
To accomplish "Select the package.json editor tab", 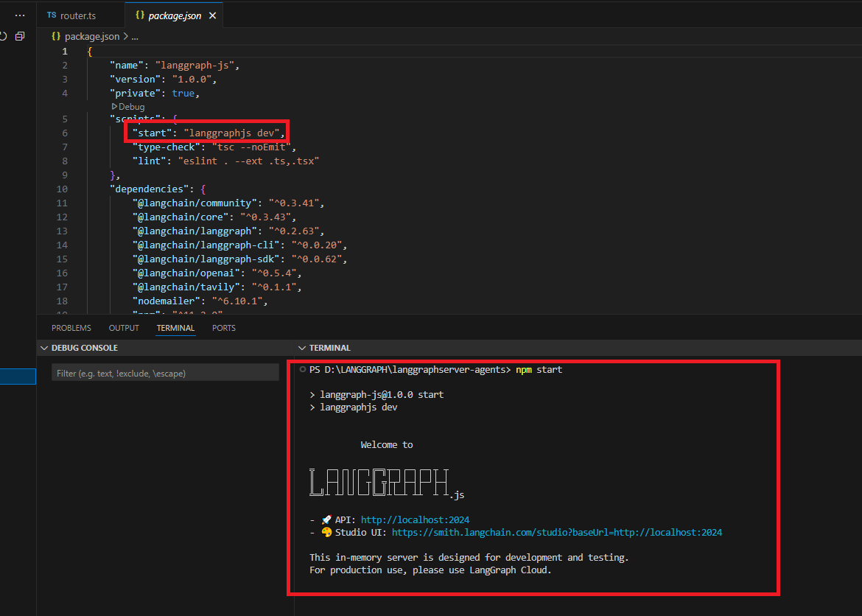I will coord(175,15).
